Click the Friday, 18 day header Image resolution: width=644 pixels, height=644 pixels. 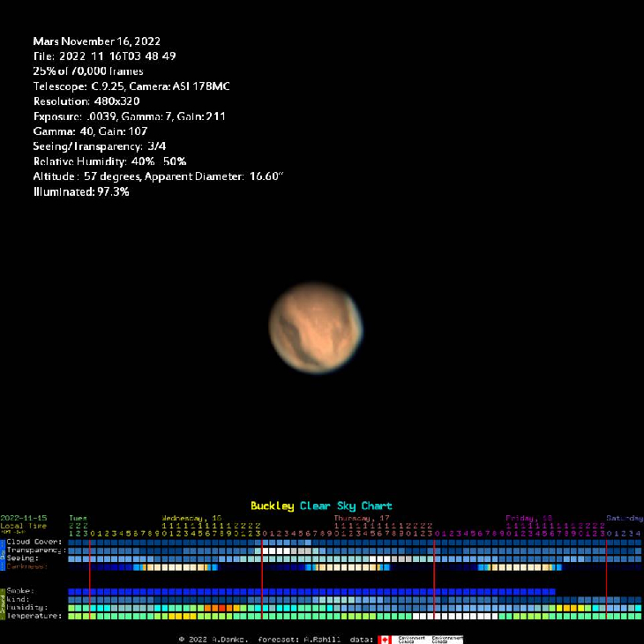coord(529,518)
